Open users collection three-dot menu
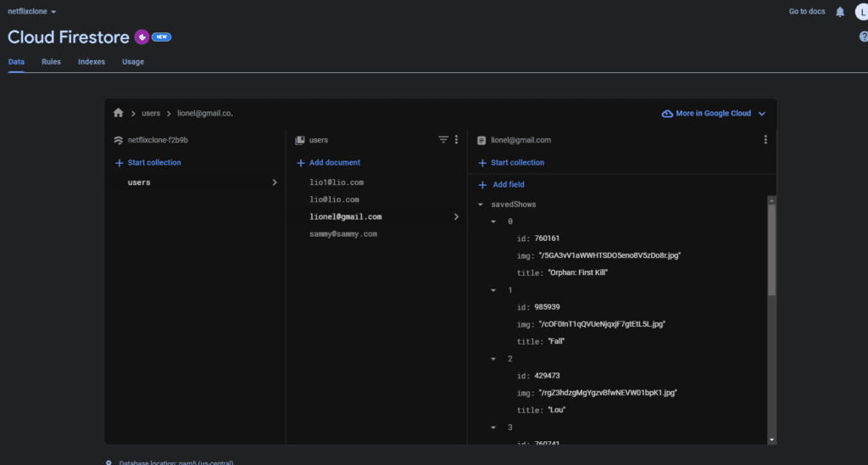This screenshot has height=465, width=868. click(457, 140)
